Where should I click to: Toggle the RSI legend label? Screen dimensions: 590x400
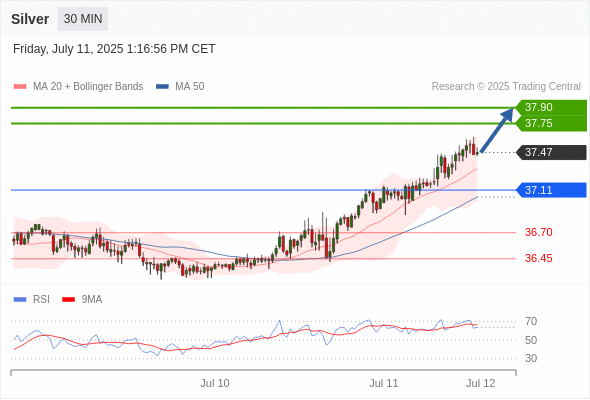tap(41, 300)
